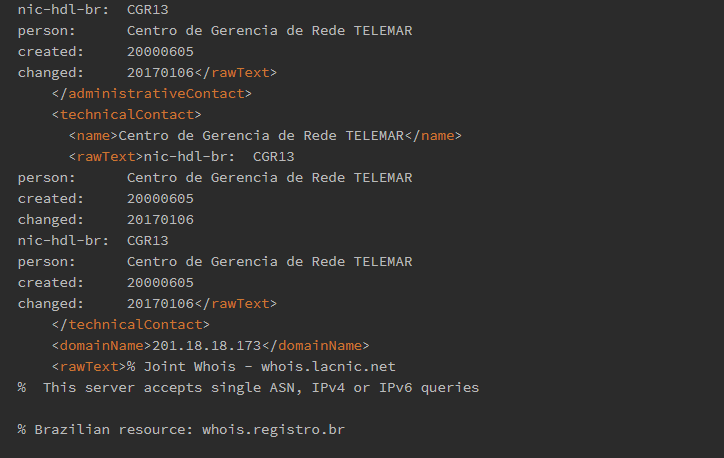Click the closing name tag after TELEMAR
The width and height of the screenshot is (724, 458).
pyautogui.click(x=433, y=136)
